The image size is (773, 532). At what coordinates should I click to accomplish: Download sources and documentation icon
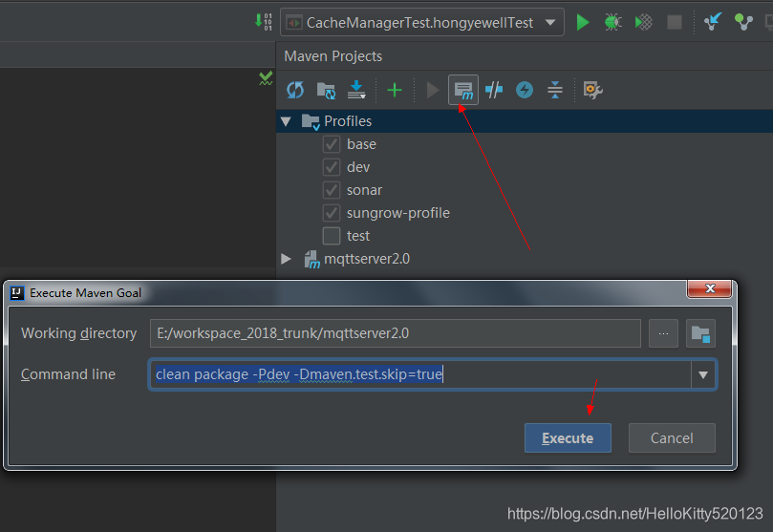[356, 90]
